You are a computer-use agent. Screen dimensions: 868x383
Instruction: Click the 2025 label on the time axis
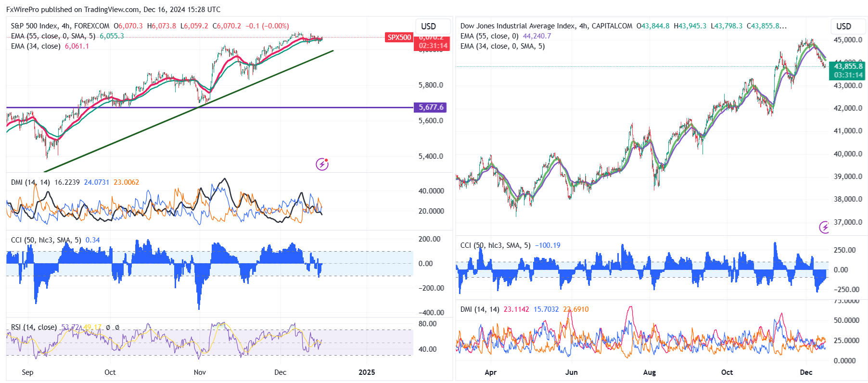(x=367, y=372)
